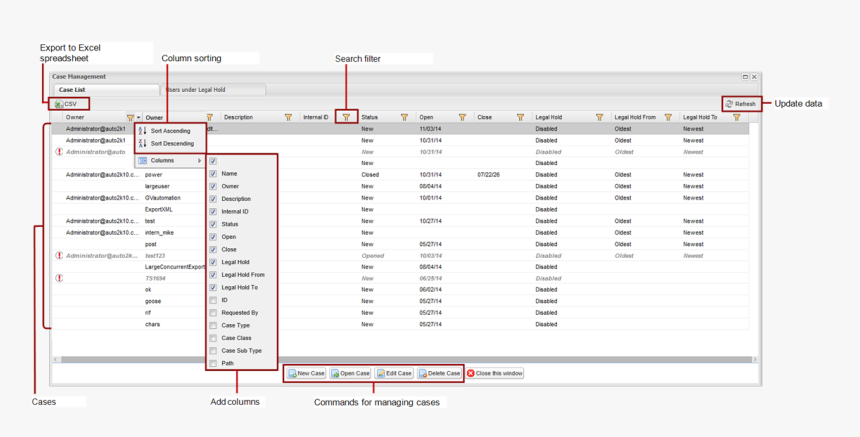Enable the Requested By column checkbox
This screenshot has width=860, height=437.
point(213,313)
